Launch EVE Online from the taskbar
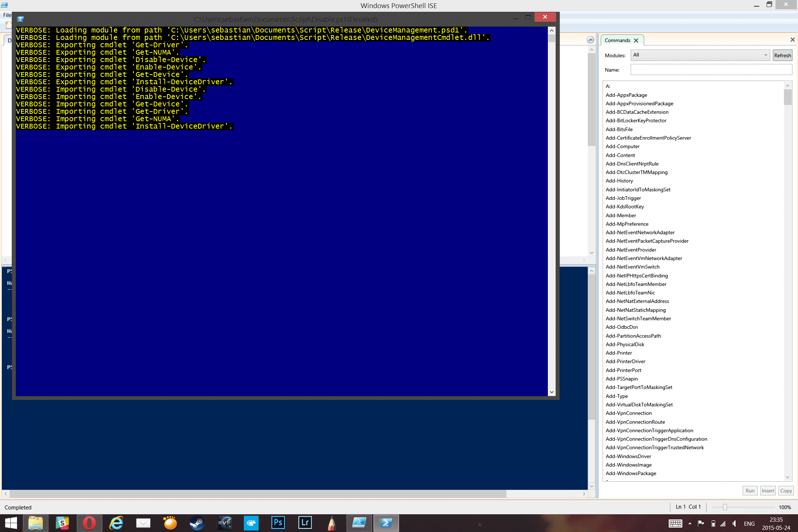Screen dimensions: 798x532 (224, 523)
